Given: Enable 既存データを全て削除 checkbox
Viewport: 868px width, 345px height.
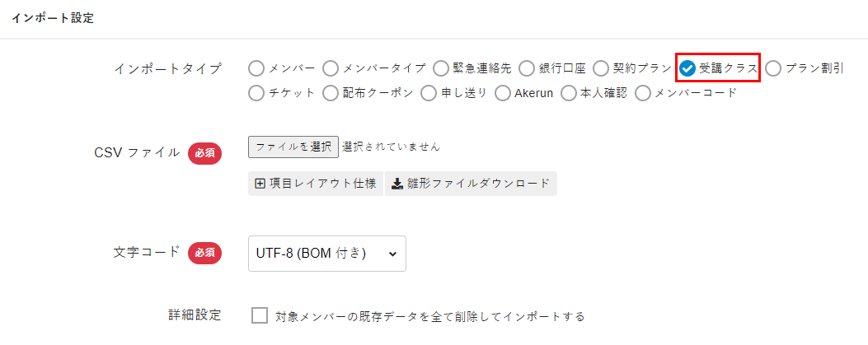Looking at the screenshot, I should (260, 316).
